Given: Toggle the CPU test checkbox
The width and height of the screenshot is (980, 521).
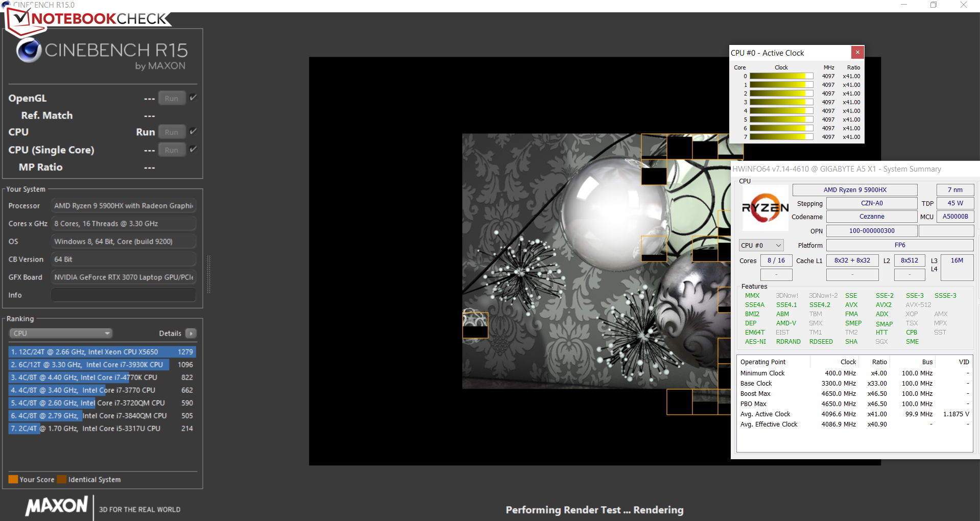Looking at the screenshot, I should coord(193,131).
